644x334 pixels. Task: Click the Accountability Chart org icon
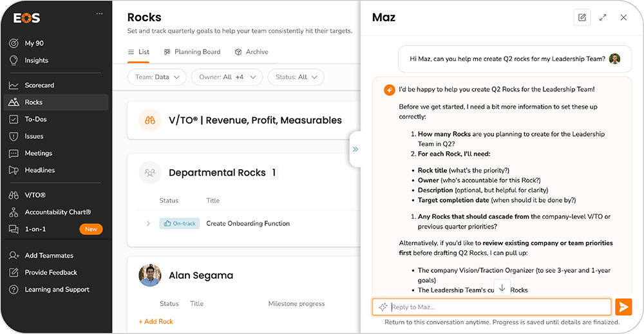pyautogui.click(x=14, y=212)
